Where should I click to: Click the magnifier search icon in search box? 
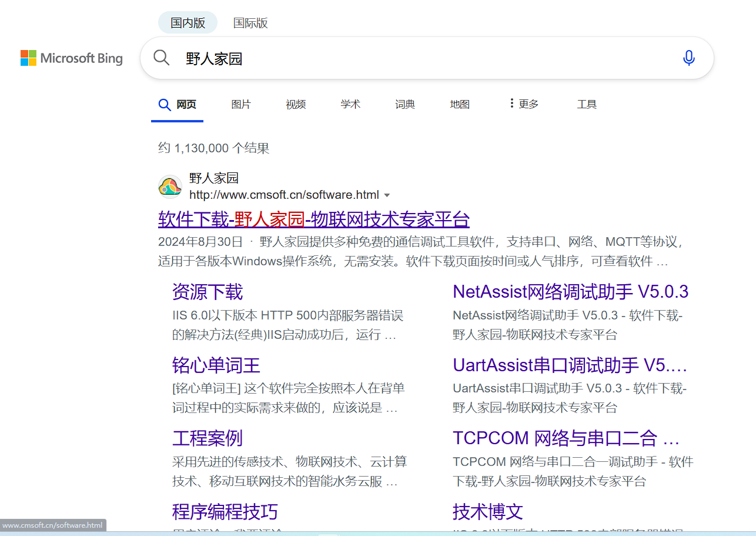pos(161,58)
